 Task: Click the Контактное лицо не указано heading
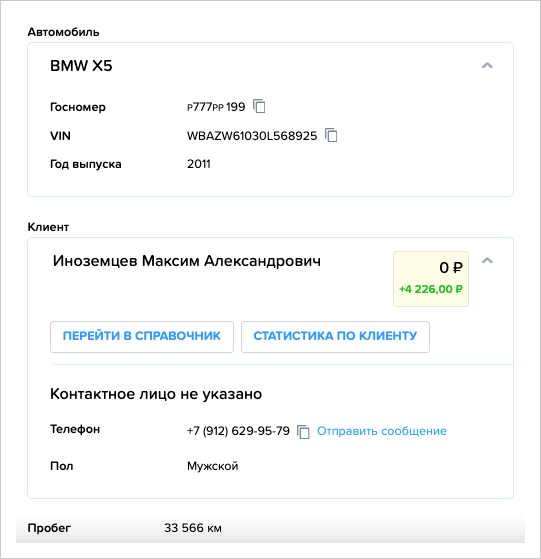coord(156,394)
